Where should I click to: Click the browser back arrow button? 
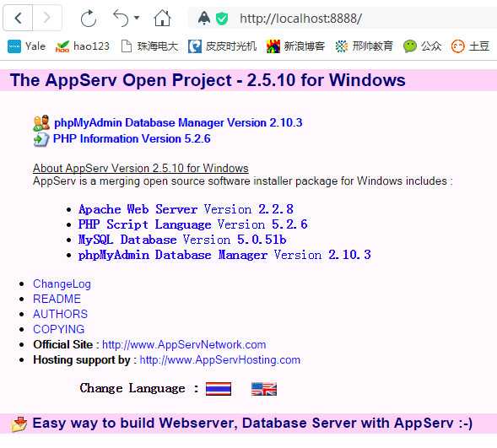point(18,18)
